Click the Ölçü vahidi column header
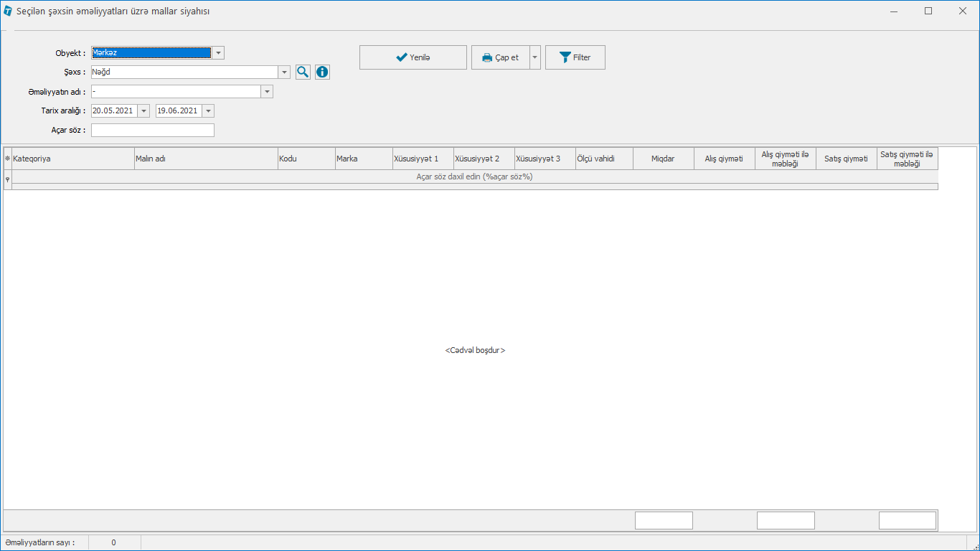980x551 pixels. click(604, 159)
